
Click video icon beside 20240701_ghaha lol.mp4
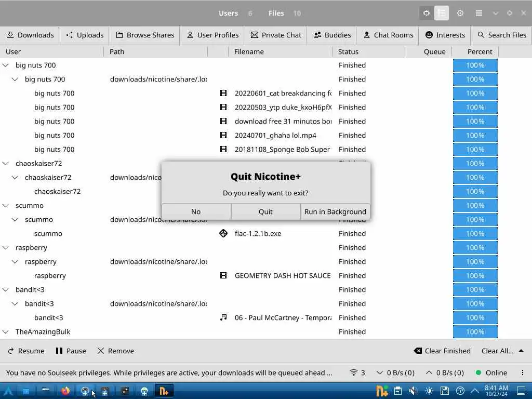pyautogui.click(x=223, y=135)
